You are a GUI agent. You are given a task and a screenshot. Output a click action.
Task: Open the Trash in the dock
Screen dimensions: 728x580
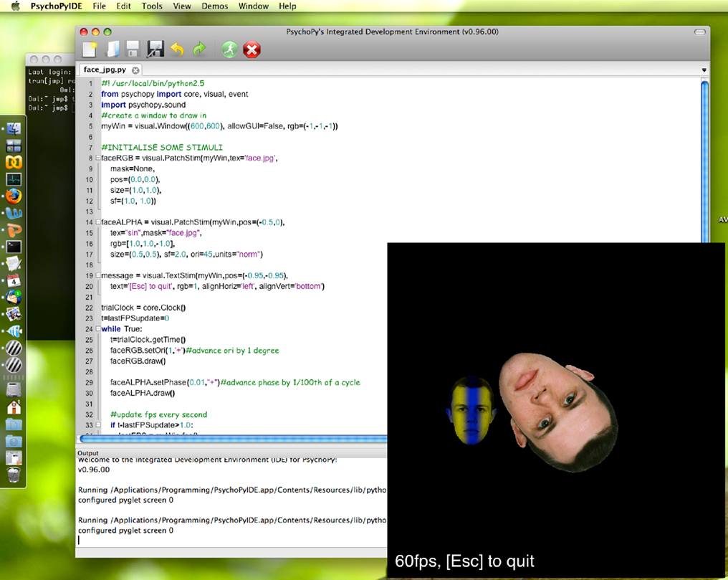tap(14, 475)
